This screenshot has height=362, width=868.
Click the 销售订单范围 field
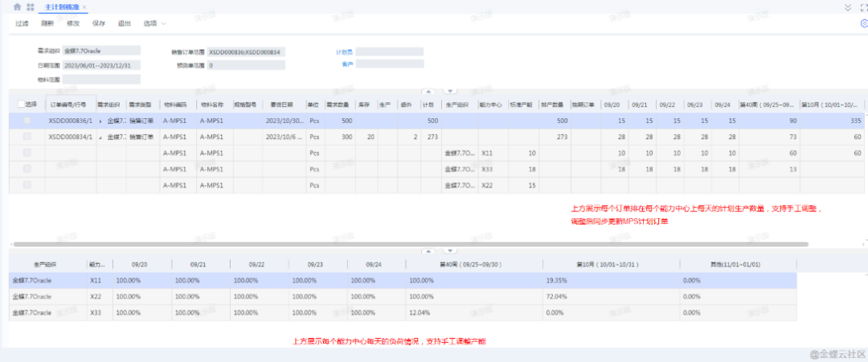click(246, 51)
